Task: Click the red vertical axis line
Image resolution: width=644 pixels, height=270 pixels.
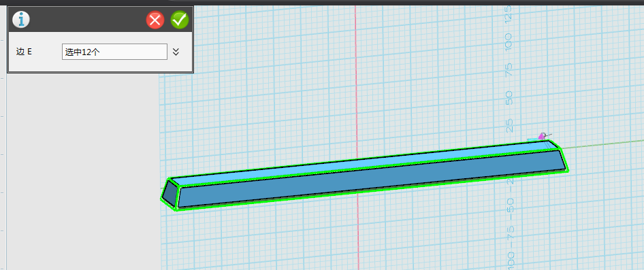Action: tap(356, 82)
